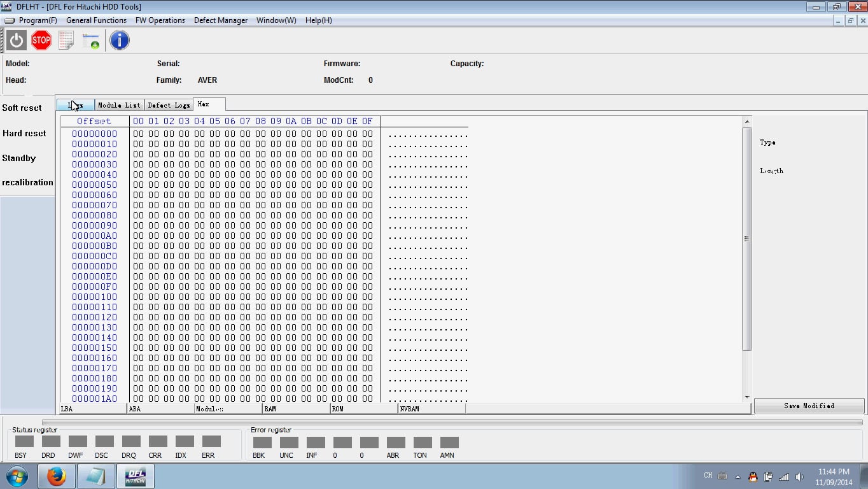
Task: Click offset 000000F0 row label
Action: coord(94,287)
